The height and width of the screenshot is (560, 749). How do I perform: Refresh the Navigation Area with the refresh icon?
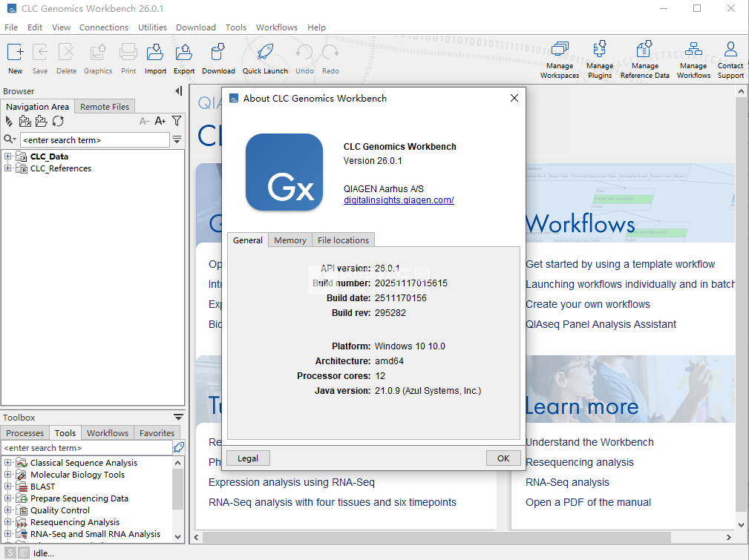click(x=58, y=121)
